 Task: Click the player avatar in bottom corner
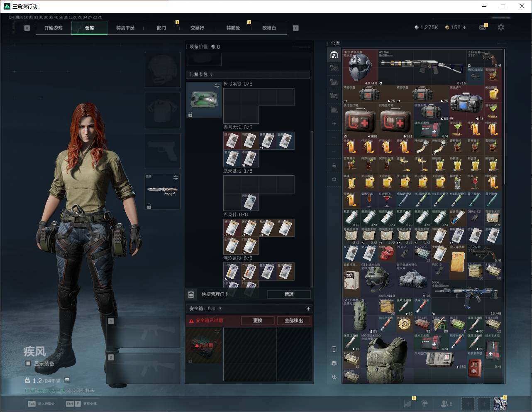click(500, 404)
